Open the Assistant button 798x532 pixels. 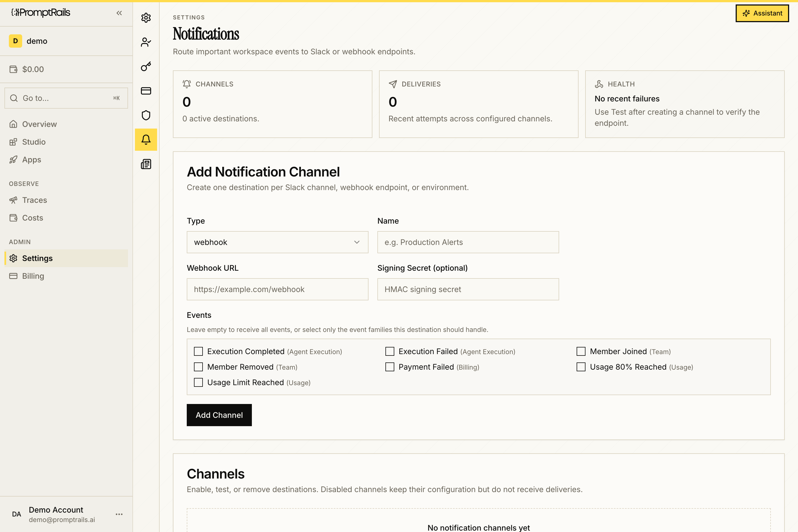click(x=762, y=13)
